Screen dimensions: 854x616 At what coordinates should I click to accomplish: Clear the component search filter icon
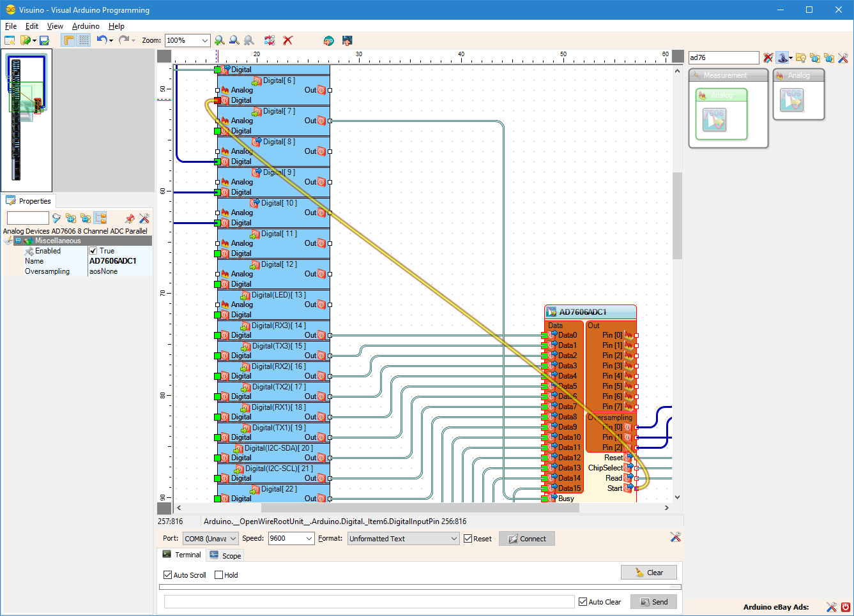click(x=768, y=57)
